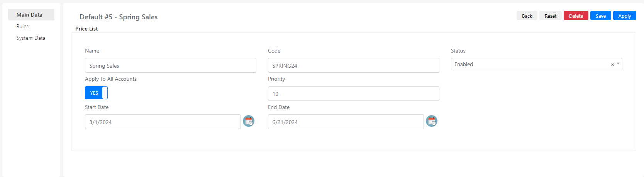644x177 pixels.
Task: Click the Code field showing SPRING24
Action: click(x=354, y=65)
